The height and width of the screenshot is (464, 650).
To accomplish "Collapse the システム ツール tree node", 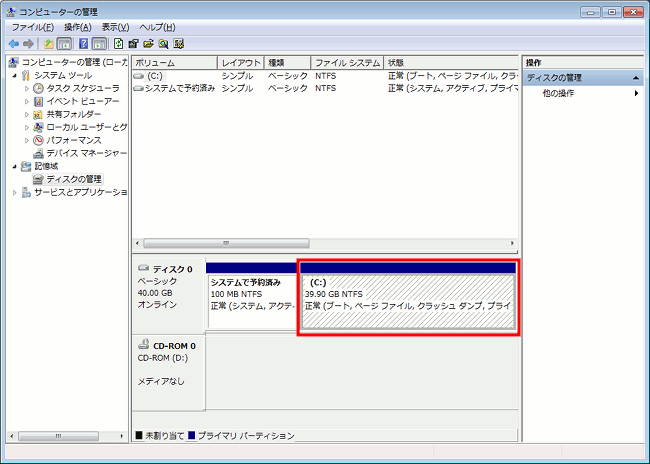I will click(x=15, y=75).
